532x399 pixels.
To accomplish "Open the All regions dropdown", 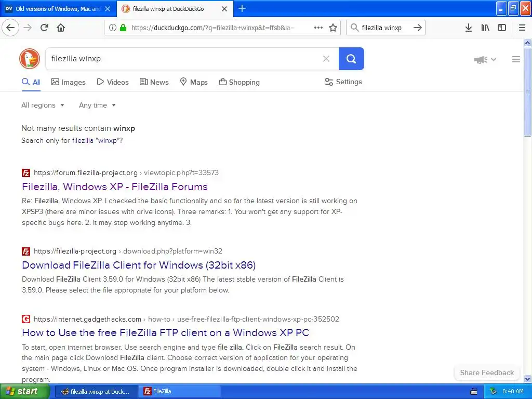I will point(43,105).
